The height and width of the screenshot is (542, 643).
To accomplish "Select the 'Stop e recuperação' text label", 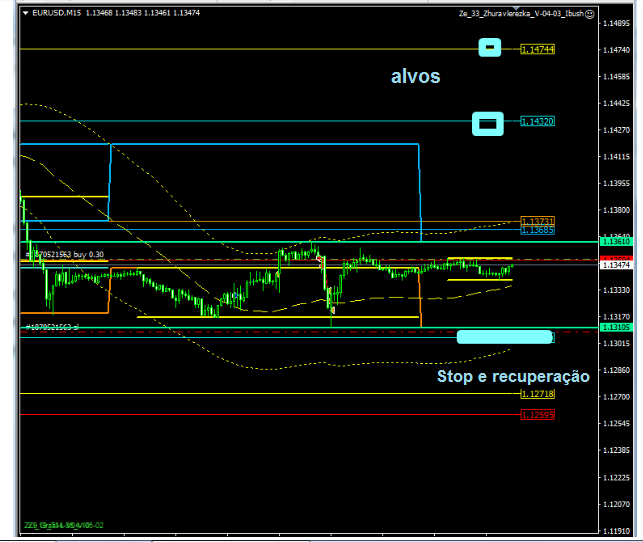I will click(513, 377).
